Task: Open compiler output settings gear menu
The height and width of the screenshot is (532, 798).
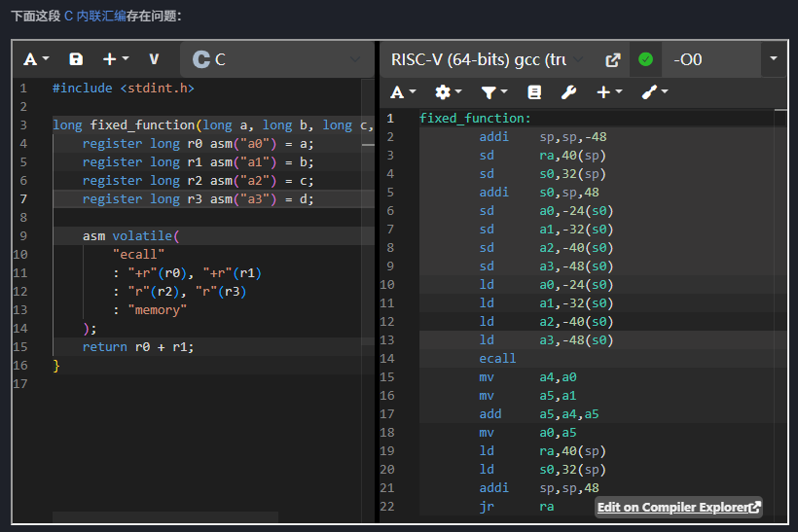Action: click(x=448, y=92)
